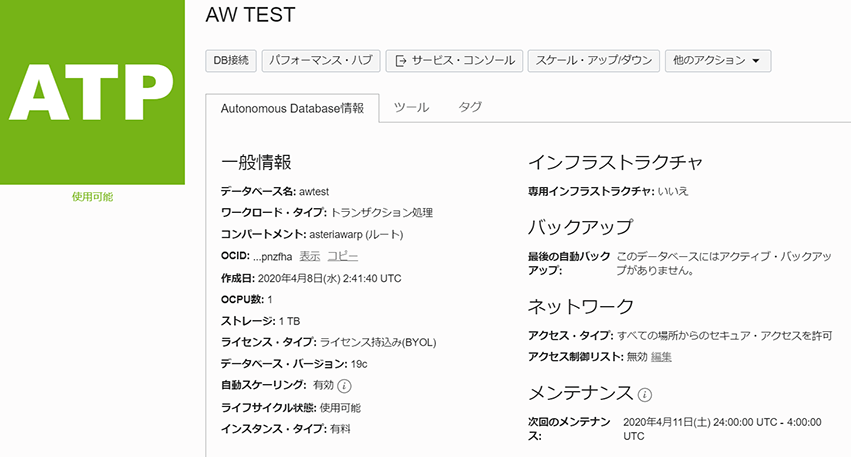Switch to the タグ tab
This screenshot has width=851, height=457.
[470, 107]
